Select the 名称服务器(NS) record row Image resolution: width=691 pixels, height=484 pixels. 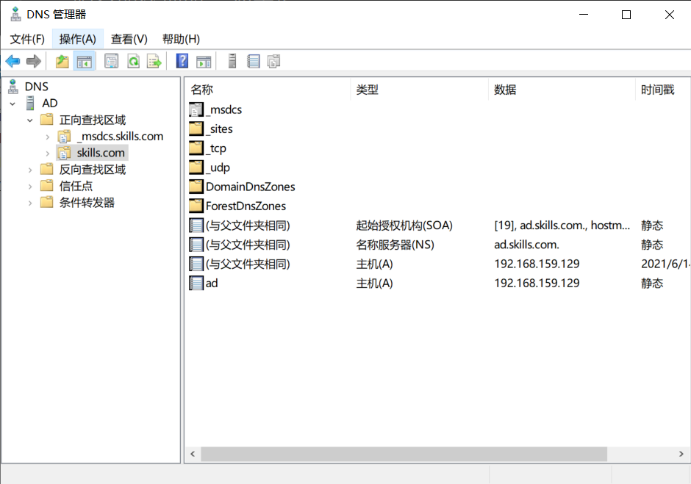tap(438, 245)
